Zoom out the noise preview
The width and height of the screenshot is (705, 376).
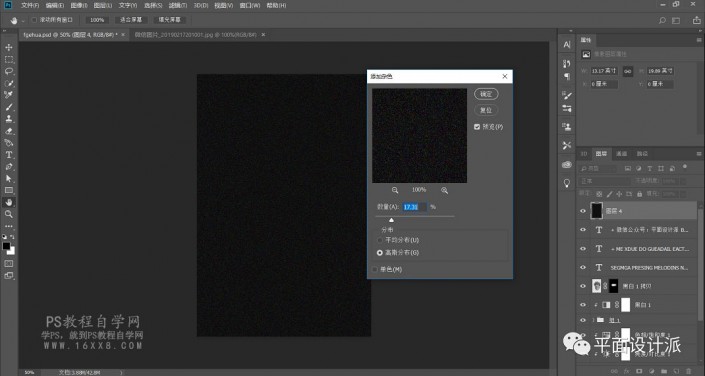click(x=395, y=190)
